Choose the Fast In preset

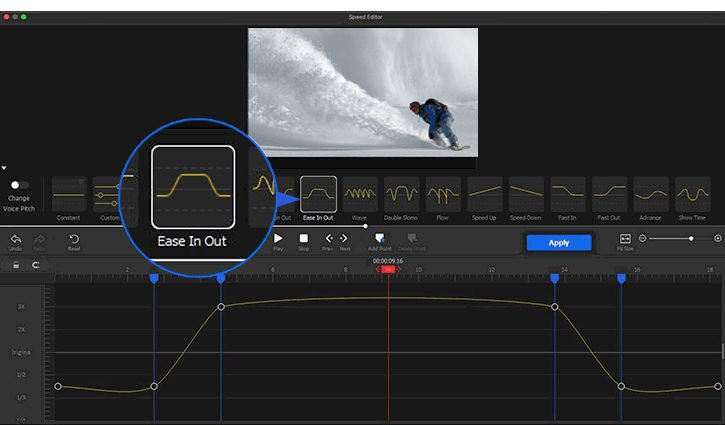568,194
